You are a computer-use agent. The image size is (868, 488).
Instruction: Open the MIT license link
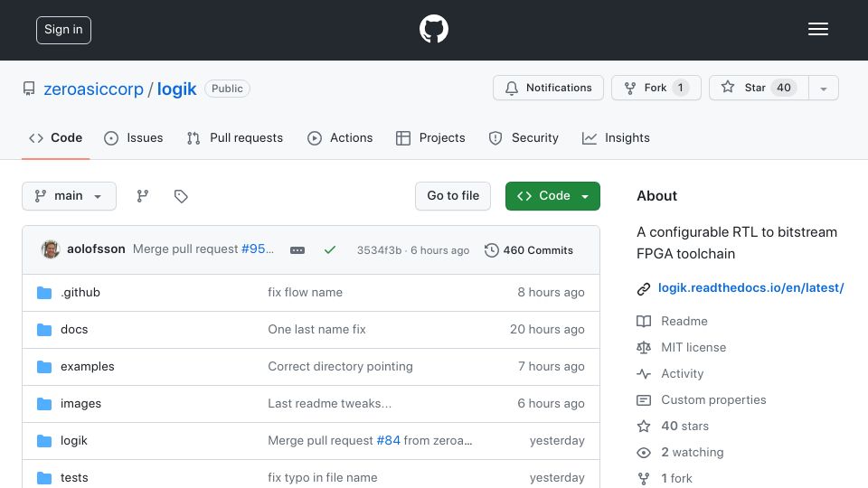click(x=693, y=347)
